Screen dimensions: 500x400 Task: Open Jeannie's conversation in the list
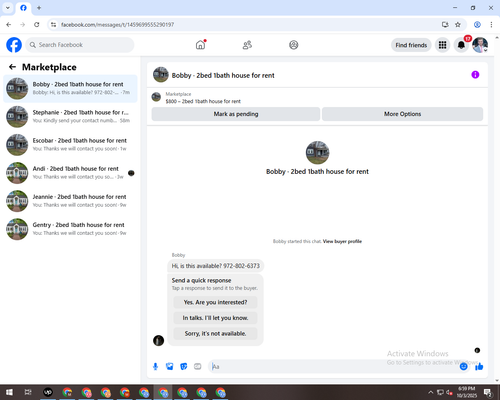coord(70,201)
